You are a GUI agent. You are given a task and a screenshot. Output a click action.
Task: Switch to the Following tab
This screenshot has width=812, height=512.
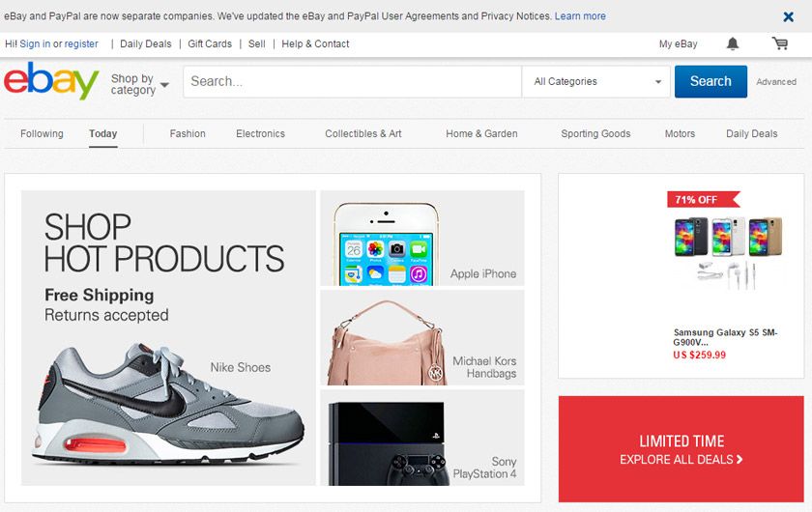point(42,133)
